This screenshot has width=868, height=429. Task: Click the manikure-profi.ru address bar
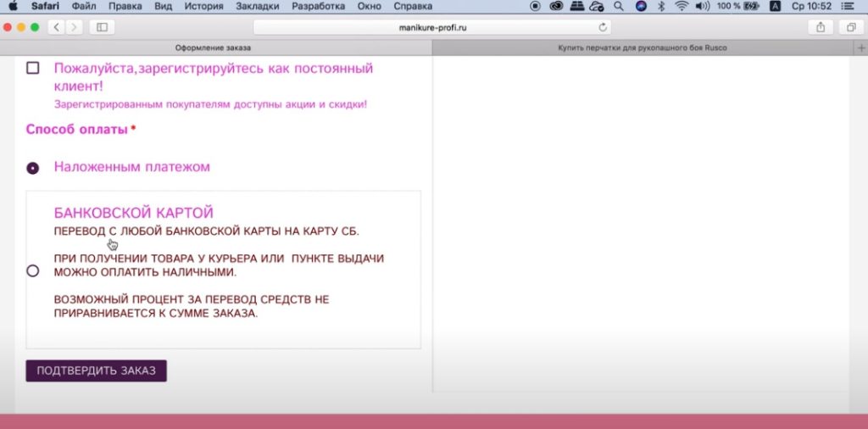point(432,27)
